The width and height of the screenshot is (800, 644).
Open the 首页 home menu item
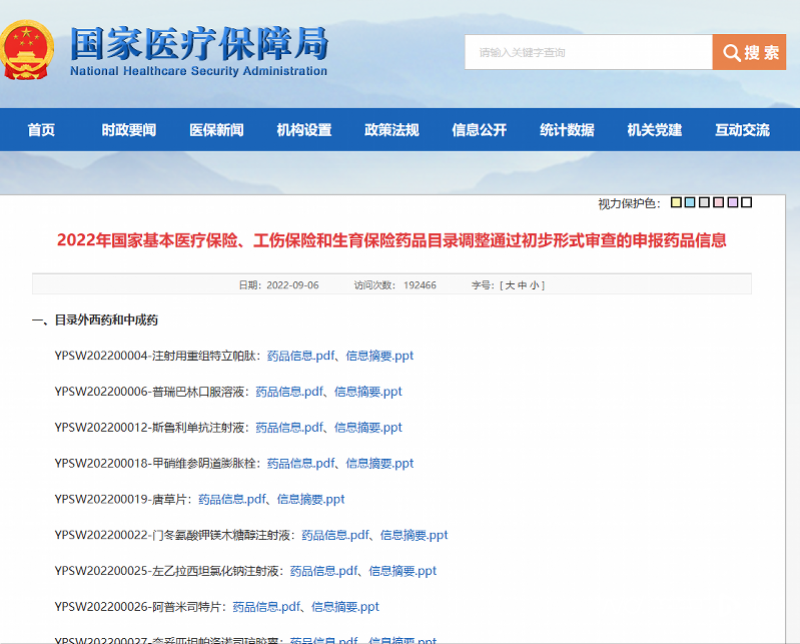41,130
